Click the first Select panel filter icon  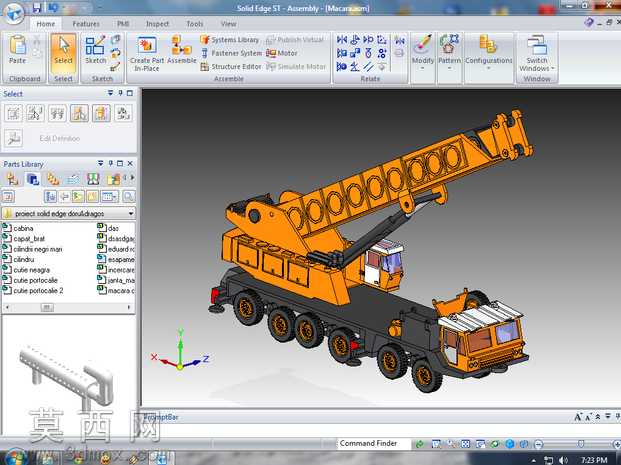click(13, 114)
